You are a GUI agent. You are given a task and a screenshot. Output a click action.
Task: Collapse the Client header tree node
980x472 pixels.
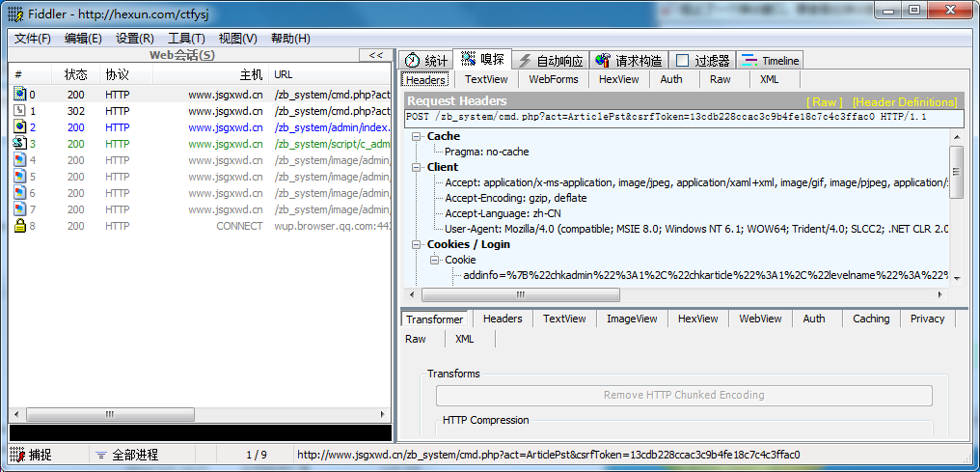pyautogui.click(x=416, y=167)
